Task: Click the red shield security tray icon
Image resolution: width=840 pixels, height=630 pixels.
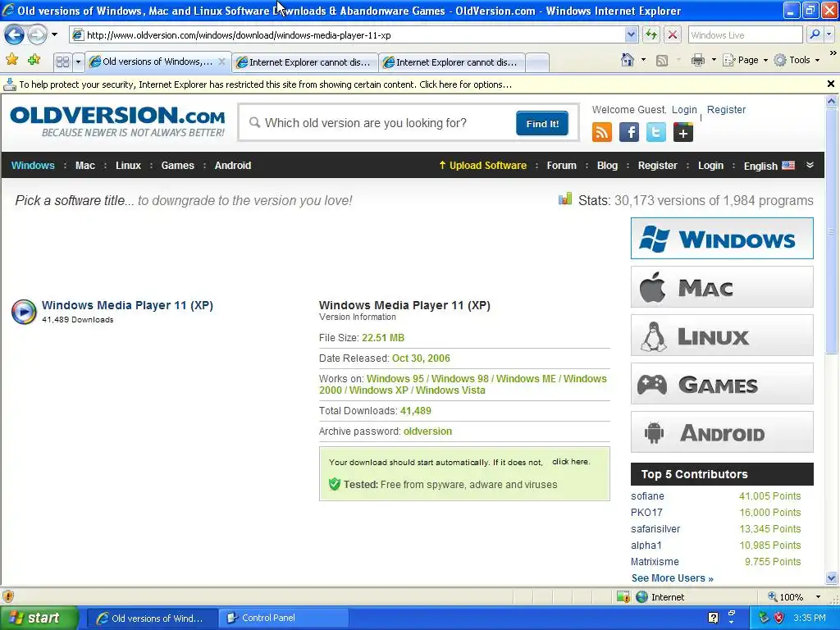Action: pos(779,618)
